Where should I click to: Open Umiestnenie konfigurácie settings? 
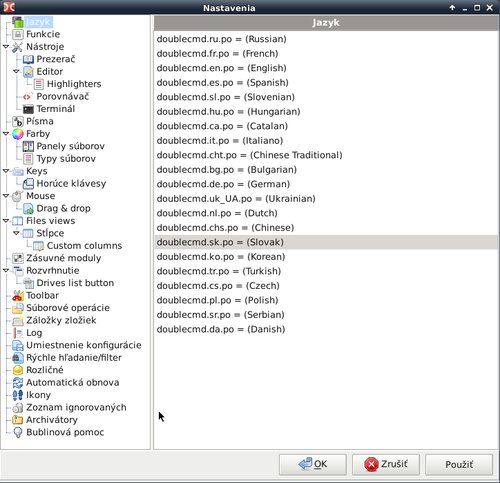pos(84,345)
